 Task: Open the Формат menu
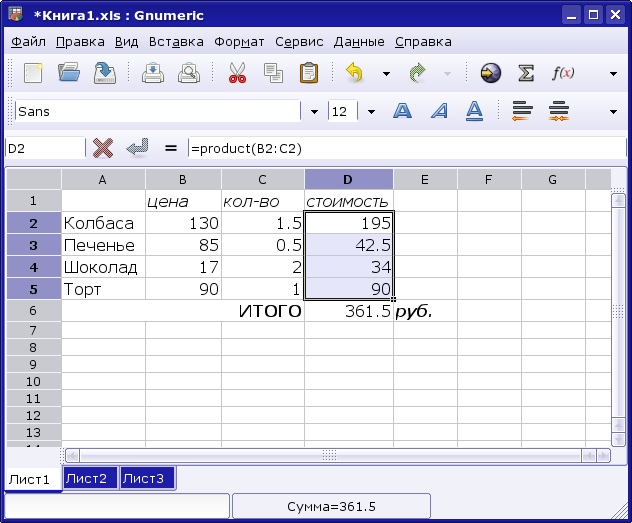[x=239, y=42]
